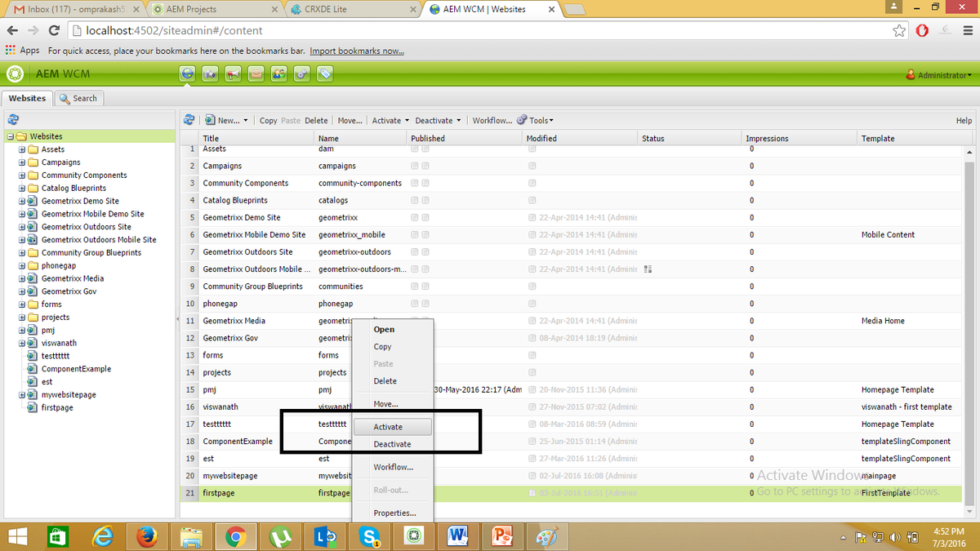This screenshot has width=980, height=551.
Task: Open the toolbar Deactivate dropdown
Action: [438, 121]
